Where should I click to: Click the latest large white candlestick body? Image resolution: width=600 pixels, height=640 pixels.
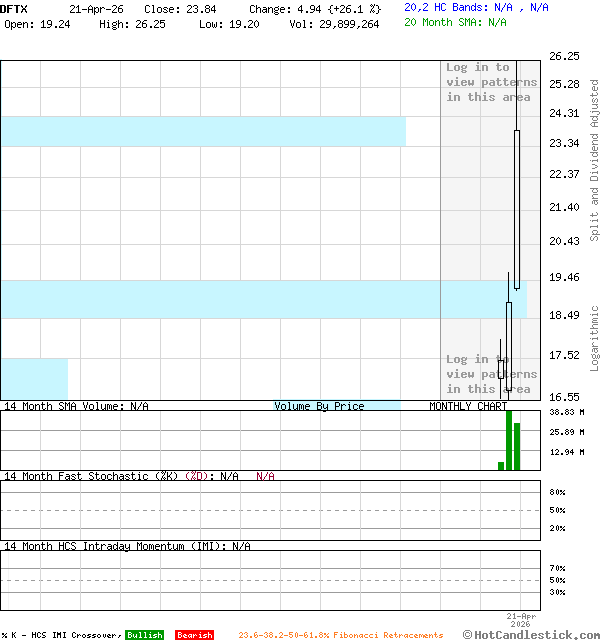coord(517,210)
